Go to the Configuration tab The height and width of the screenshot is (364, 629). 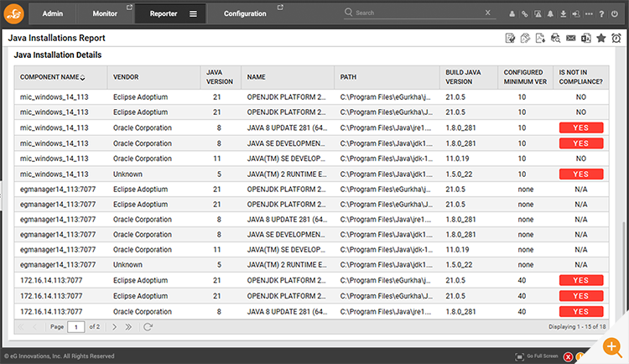[x=245, y=13]
